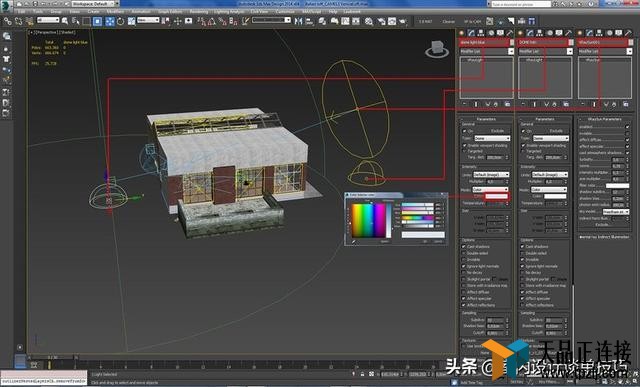
Task: Open the Mirror tool in the toolbar
Action: (298, 21)
